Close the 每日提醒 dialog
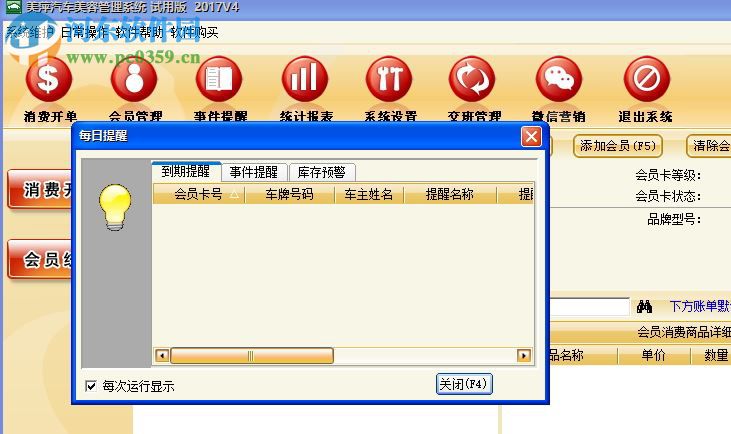Viewport: 731px width, 434px height. (x=531, y=137)
